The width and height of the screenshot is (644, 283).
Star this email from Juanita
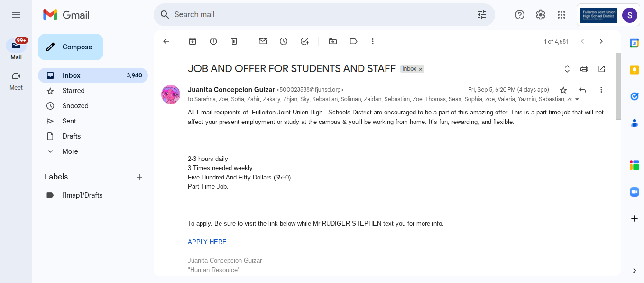coord(563,90)
